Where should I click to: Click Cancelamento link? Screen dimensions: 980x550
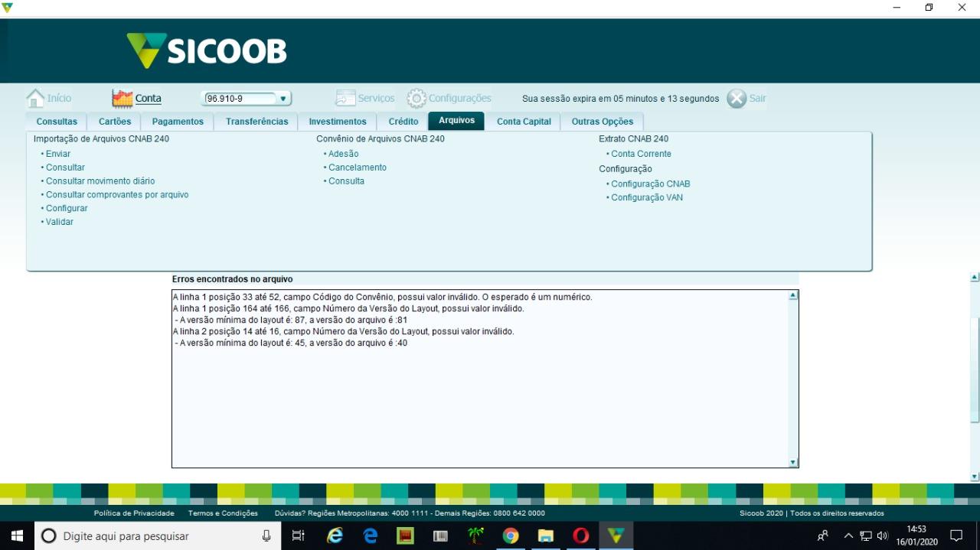point(358,168)
